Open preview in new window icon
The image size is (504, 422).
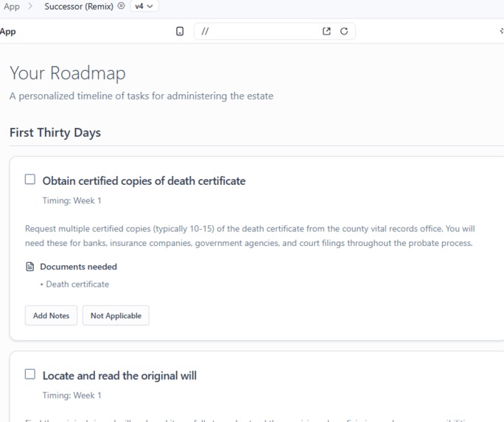pos(326,31)
